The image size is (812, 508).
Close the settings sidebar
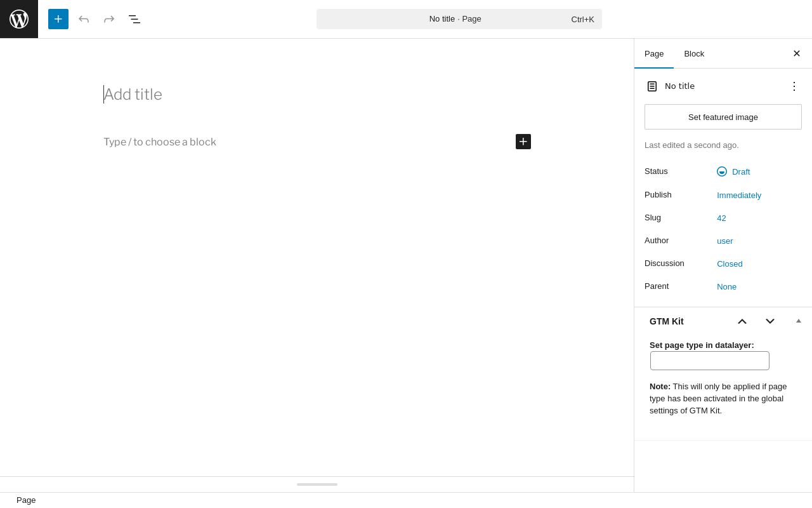(797, 54)
